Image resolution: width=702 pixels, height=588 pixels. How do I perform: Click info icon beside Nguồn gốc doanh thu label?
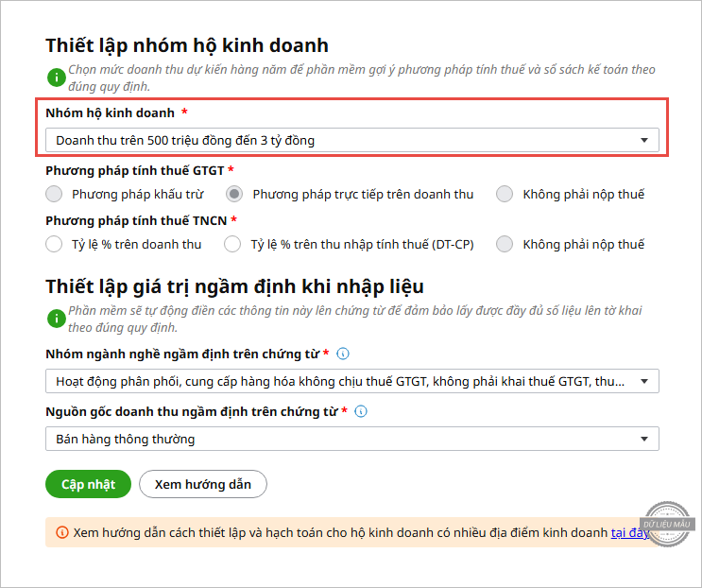361,411
